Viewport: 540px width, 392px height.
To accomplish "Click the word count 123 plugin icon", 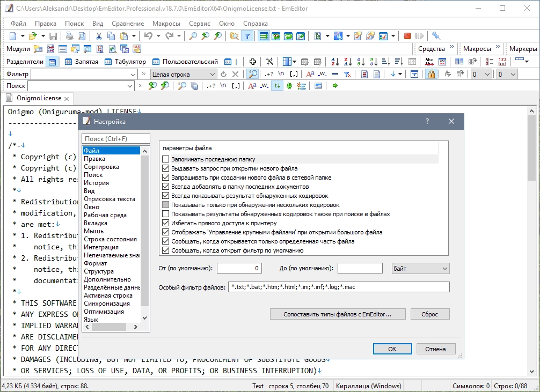I will pyautogui.click(x=137, y=49).
